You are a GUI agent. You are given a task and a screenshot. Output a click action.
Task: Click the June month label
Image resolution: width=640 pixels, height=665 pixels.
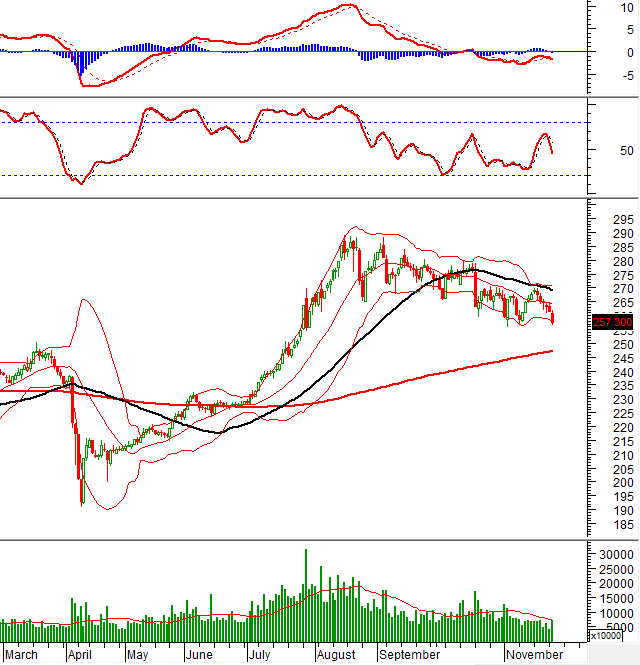[199, 655]
